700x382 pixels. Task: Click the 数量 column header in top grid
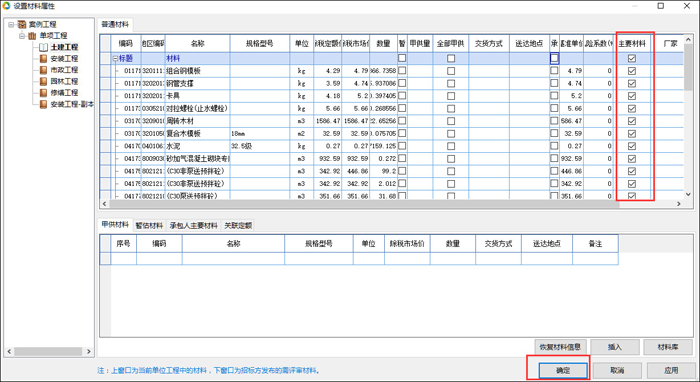tap(383, 43)
